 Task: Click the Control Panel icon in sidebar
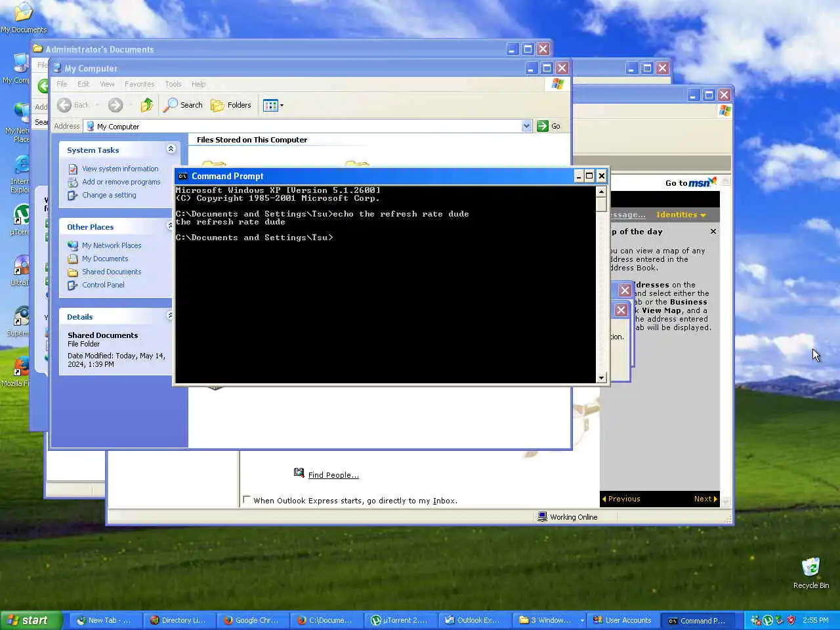coord(73,285)
